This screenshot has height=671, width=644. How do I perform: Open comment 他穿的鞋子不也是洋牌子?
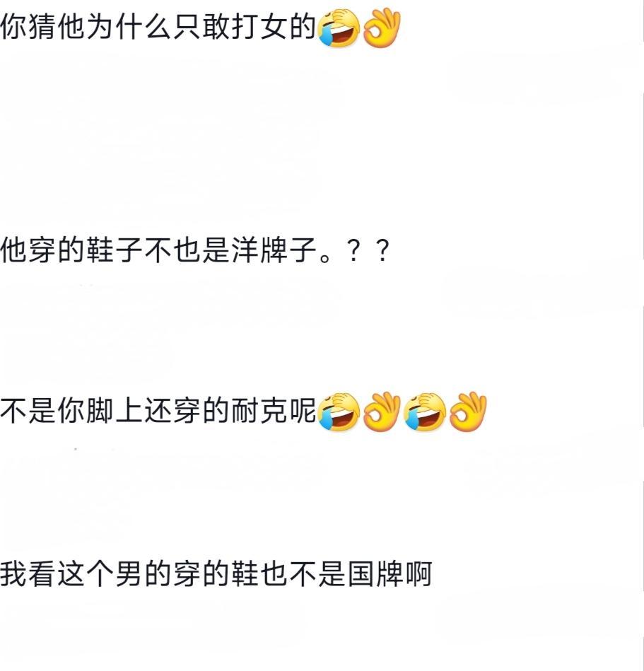(194, 250)
